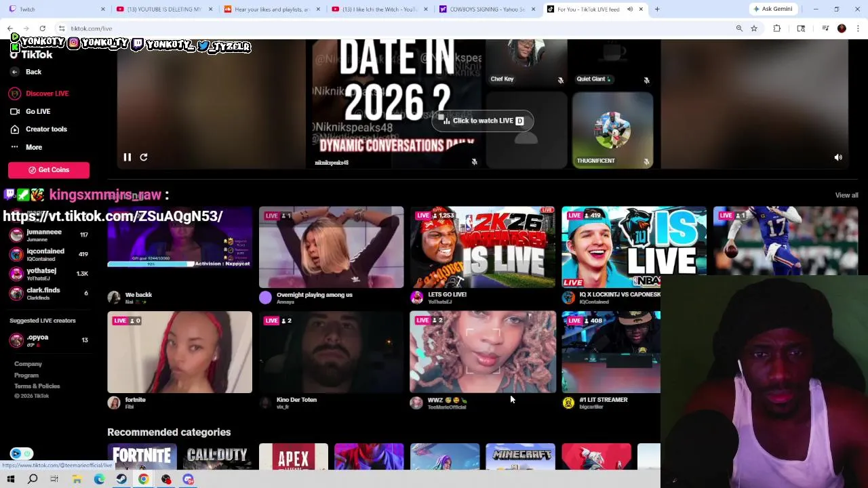Image resolution: width=868 pixels, height=488 pixels.
Task: Click the zoom magnifier in address bar
Action: pos(739,28)
